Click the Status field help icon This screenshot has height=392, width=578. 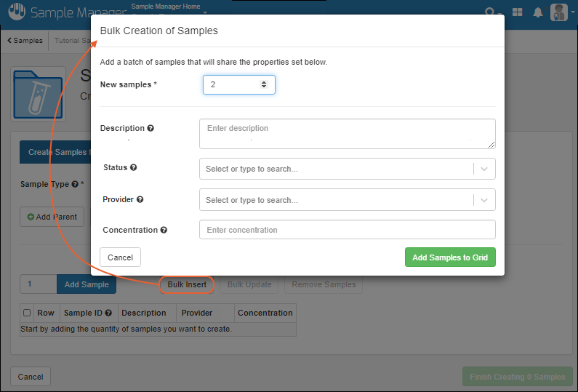pyautogui.click(x=134, y=167)
